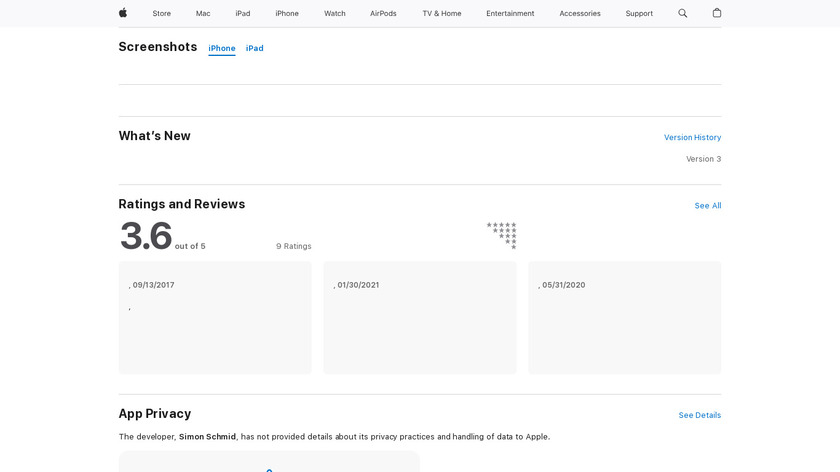Click the Screenshots heading

coord(158,47)
